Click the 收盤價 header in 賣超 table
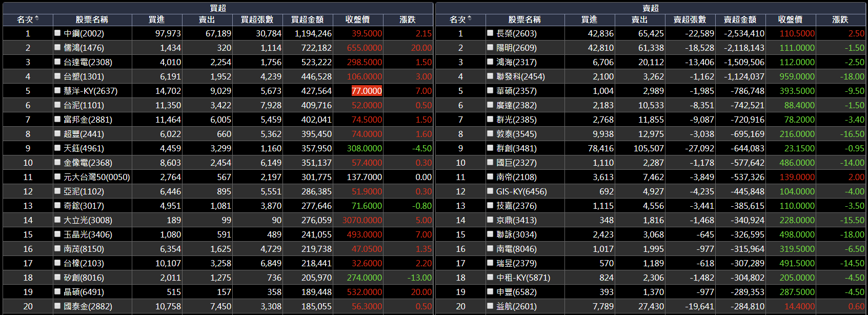The height and width of the screenshot is (315, 868). [791, 19]
